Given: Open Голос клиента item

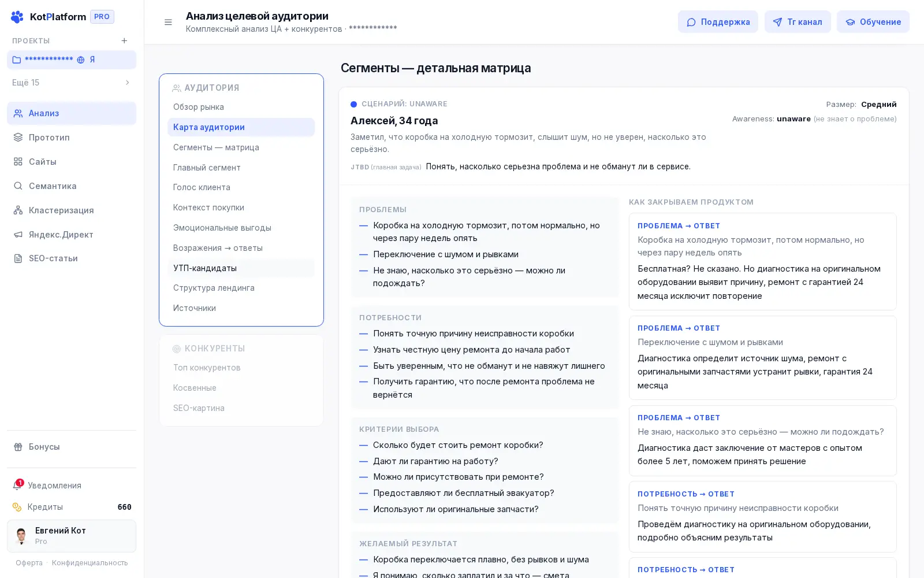Looking at the screenshot, I should click(241, 187).
